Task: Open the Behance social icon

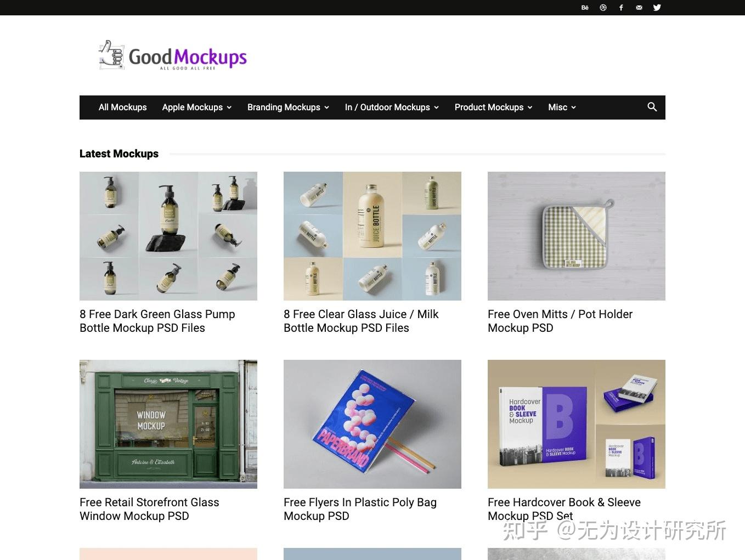Action: tap(585, 8)
